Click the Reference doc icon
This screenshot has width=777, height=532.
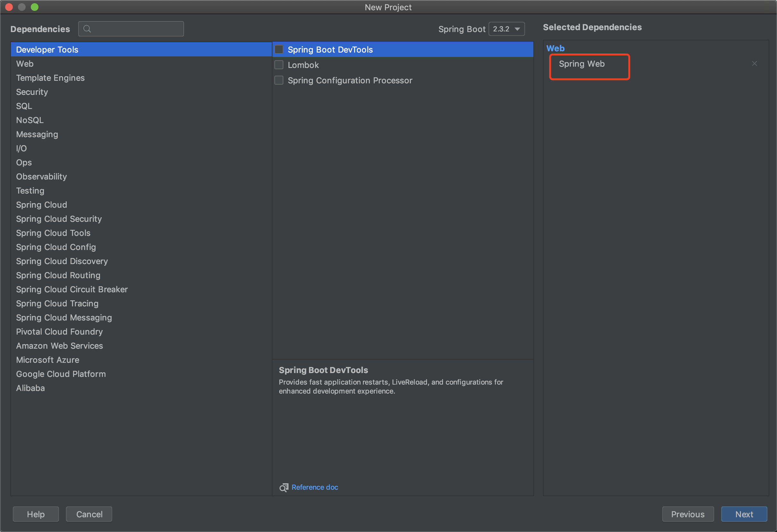(284, 487)
